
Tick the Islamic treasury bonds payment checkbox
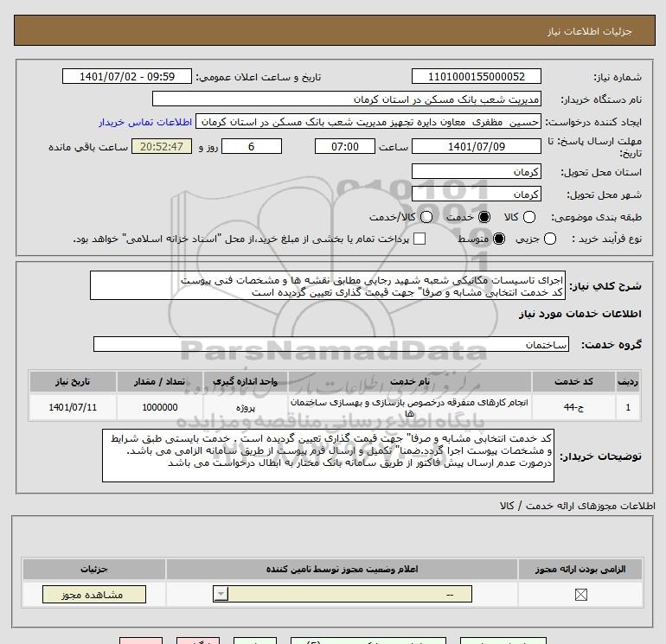coord(419,239)
